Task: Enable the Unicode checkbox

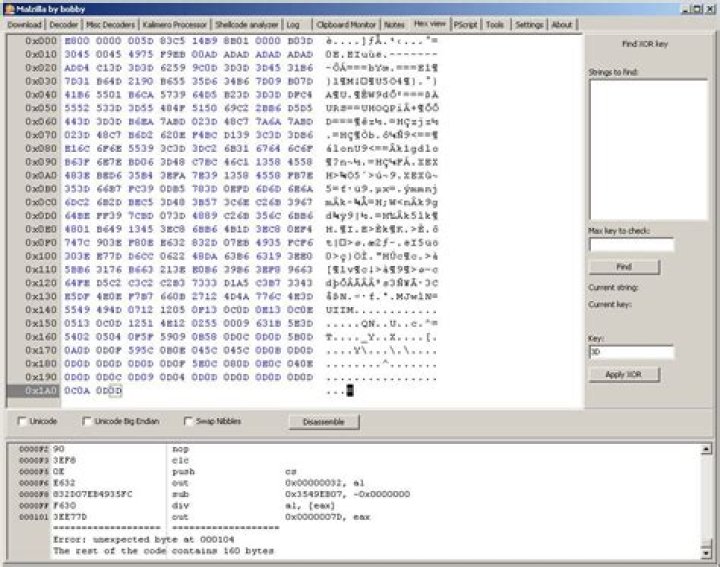Action: pyautogui.click(x=22, y=421)
